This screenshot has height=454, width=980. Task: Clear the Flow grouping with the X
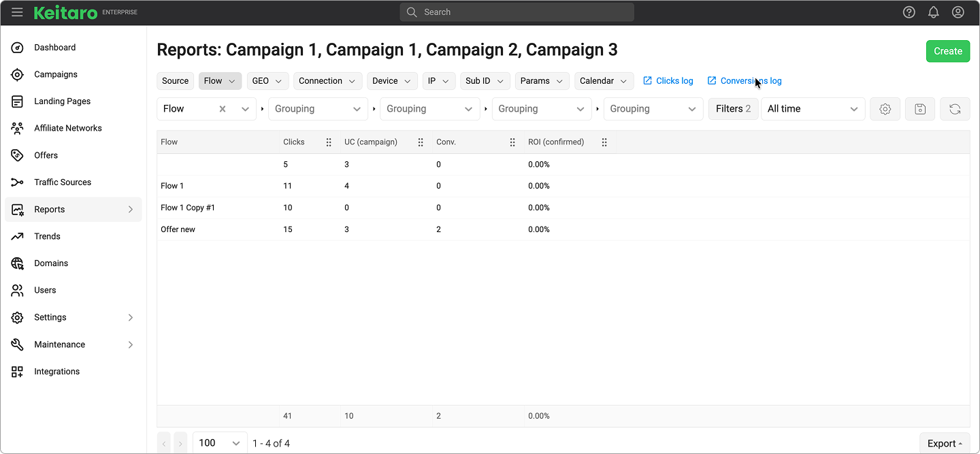(x=222, y=109)
